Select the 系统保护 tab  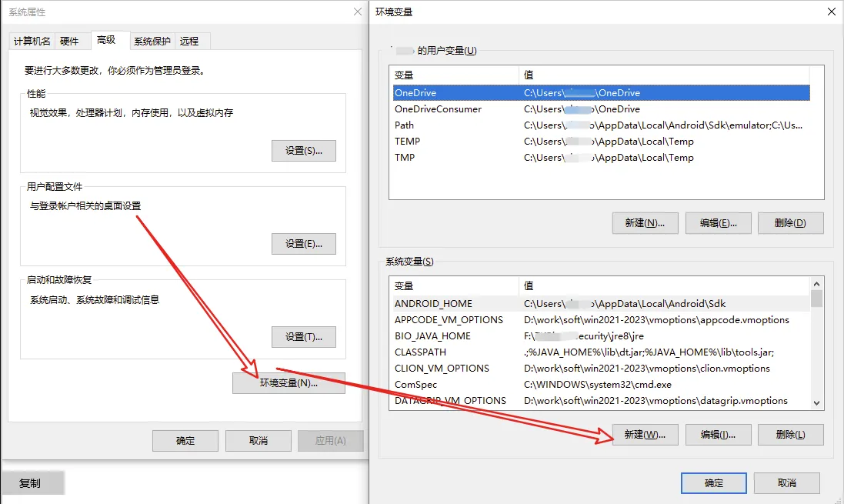152,41
